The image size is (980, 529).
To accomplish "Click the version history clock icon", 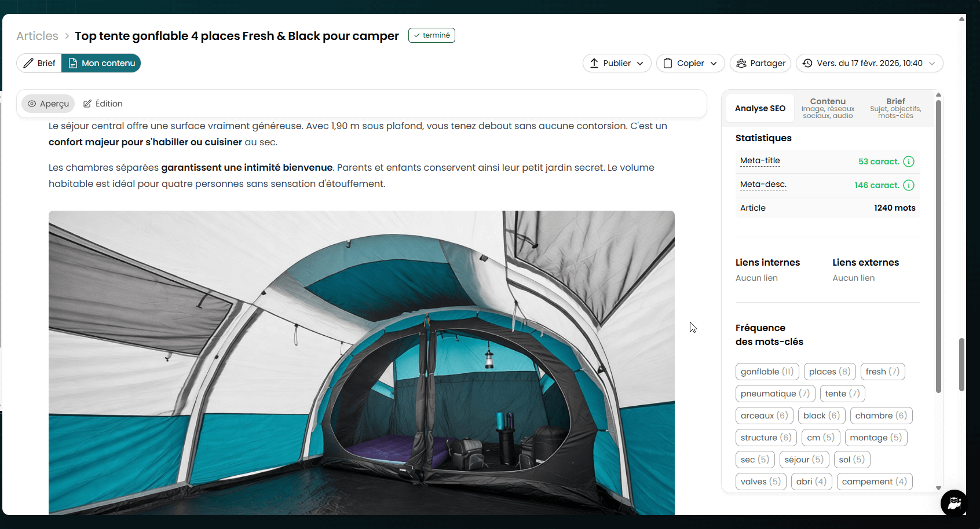I will pyautogui.click(x=807, y=63).
